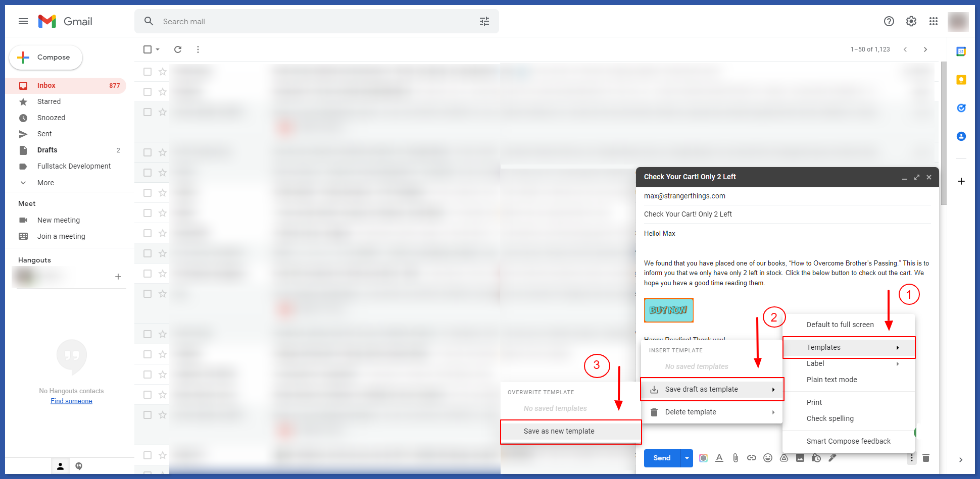Open advanced search filter options

[484, 21]
